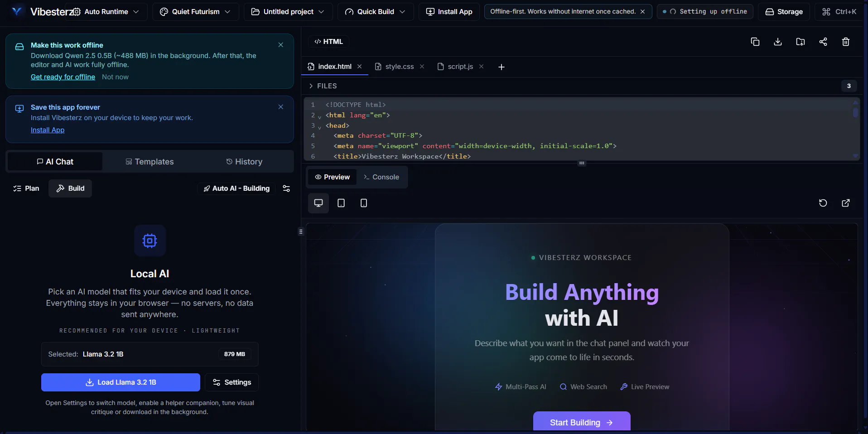
Task: Click the trash delete icon
Action: point(846,42)
